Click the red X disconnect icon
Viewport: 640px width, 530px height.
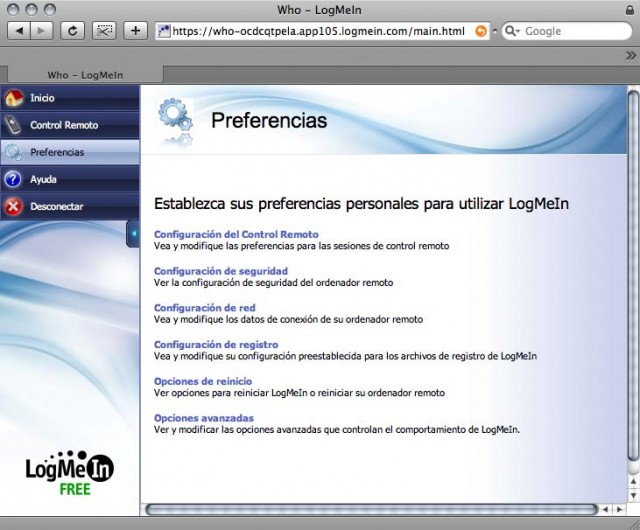tap(13, 207)
